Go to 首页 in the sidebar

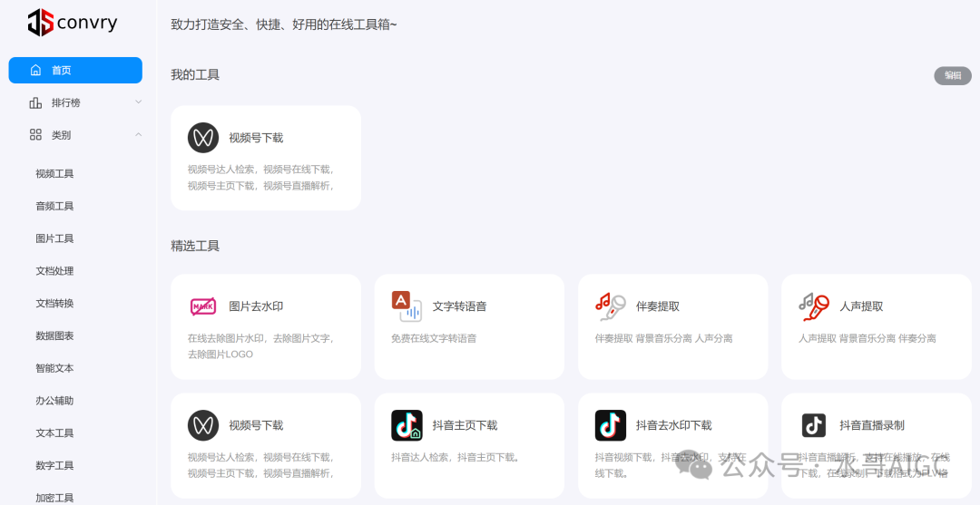click(75, 70)
